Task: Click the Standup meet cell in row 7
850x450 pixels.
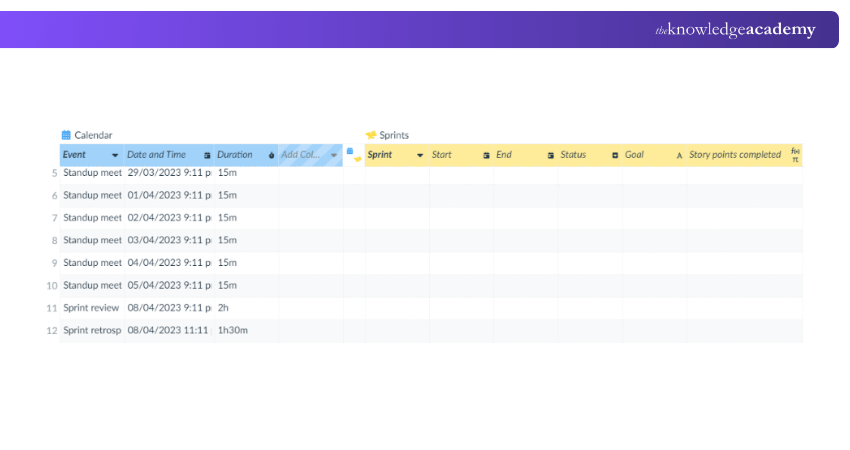Action: 92,218
